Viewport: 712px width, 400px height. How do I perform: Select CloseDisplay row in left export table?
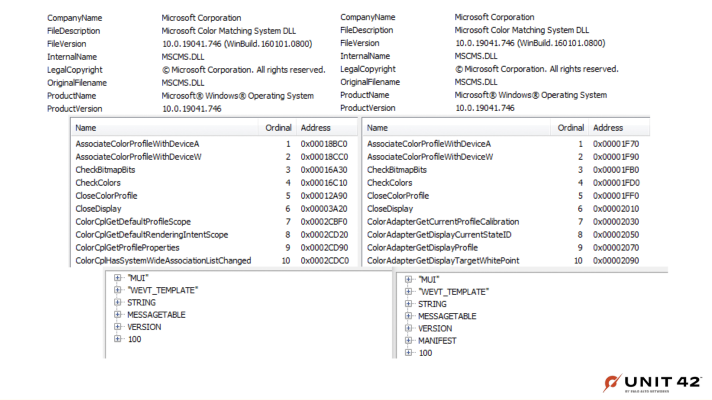[x=214, y=209]
